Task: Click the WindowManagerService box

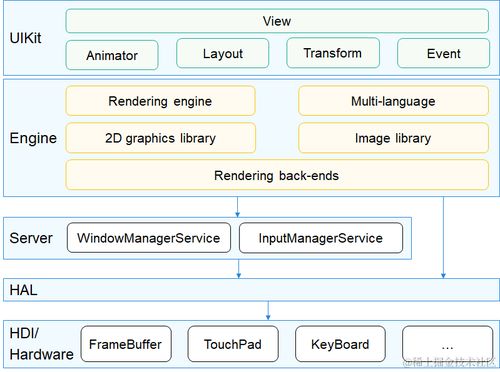Action: coord(149,238)
